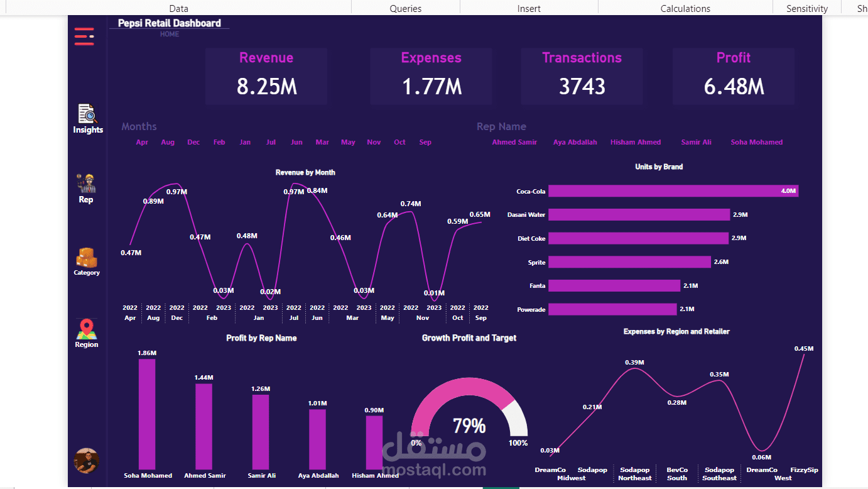868x489 pixels.
Task: Filter months by Dec
Action: click(193, 142)
